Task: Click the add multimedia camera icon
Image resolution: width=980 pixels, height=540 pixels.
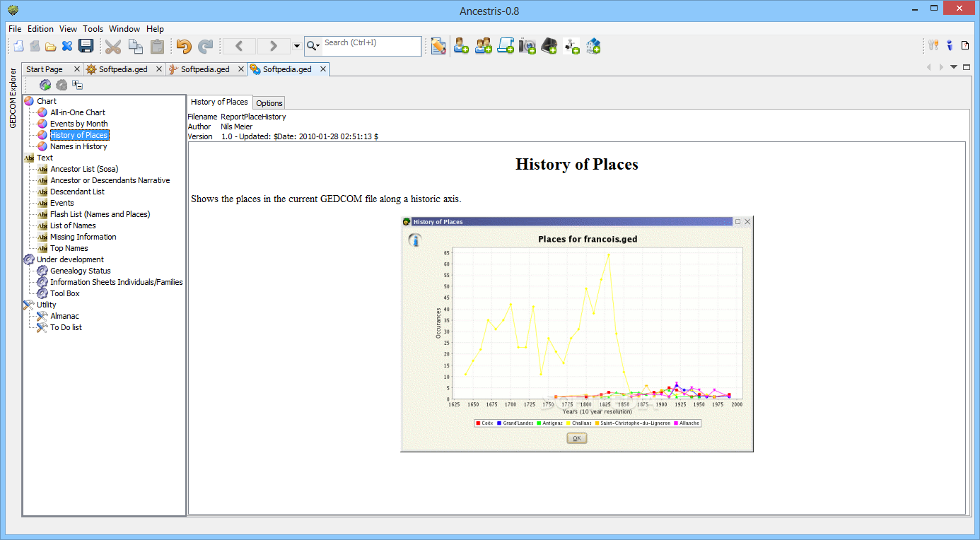Action: click(527, 47)
